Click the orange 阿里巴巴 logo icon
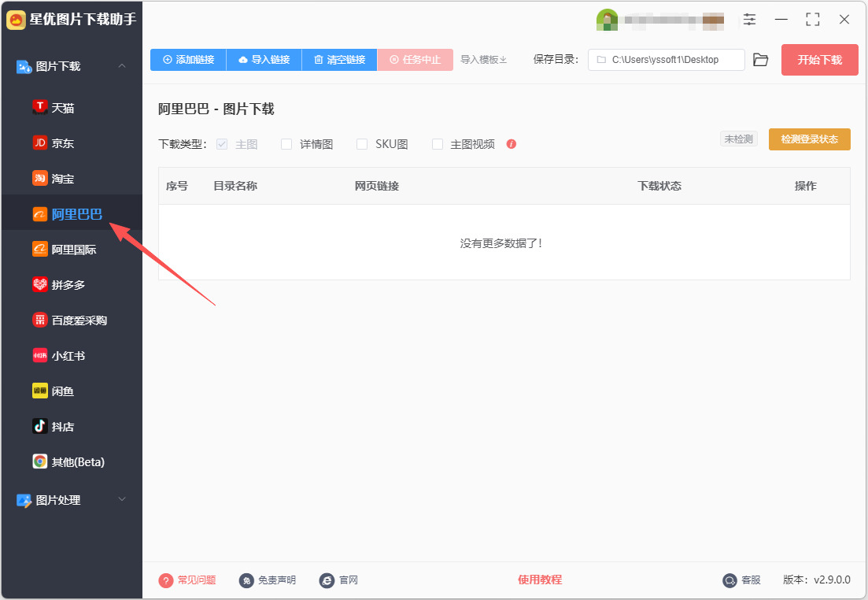Viewport: 868px width, 600px height. 40,214
